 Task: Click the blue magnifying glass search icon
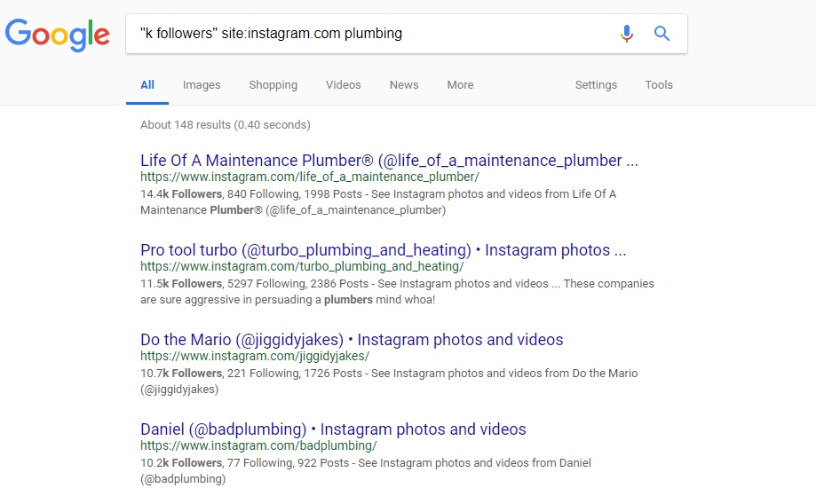tap(662, 34)
